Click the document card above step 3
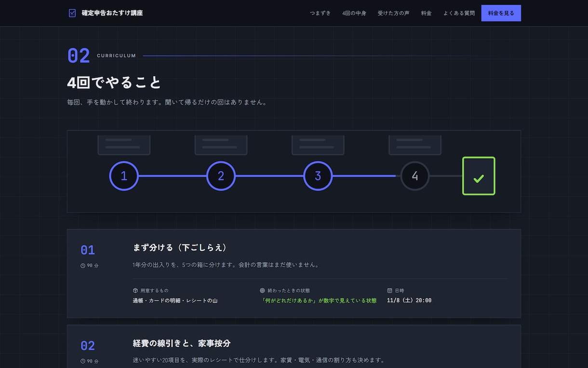Screen dimensions: 588x368 tap(318, 145)
